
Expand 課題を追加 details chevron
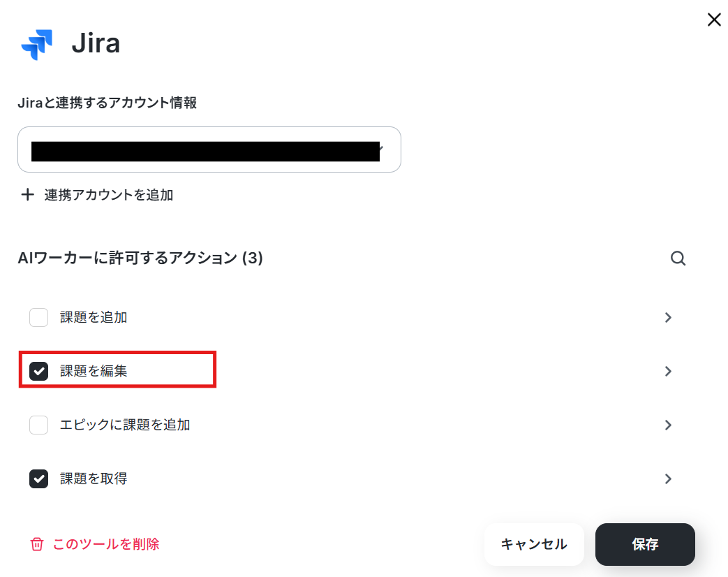(x=668, y=317)
